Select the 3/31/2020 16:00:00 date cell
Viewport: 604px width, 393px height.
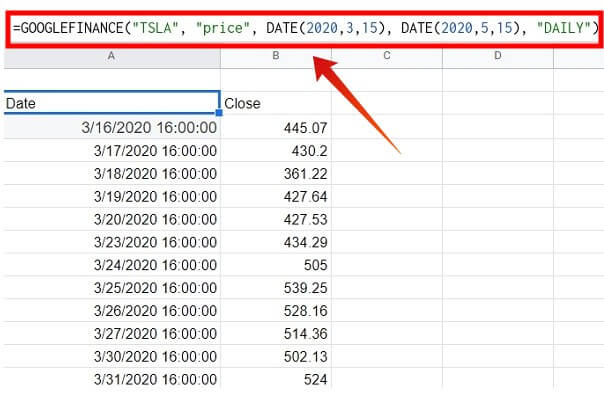click(112, 379)
